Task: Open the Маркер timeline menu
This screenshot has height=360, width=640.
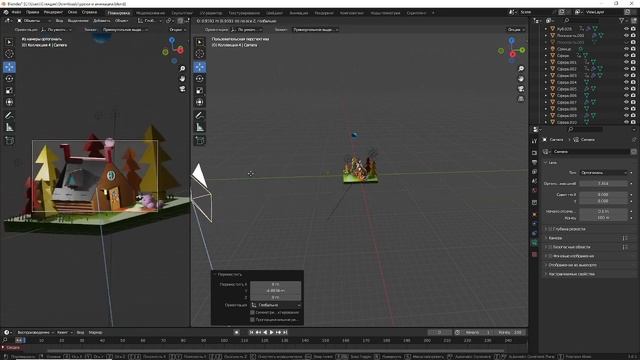Action: (96, 332)
